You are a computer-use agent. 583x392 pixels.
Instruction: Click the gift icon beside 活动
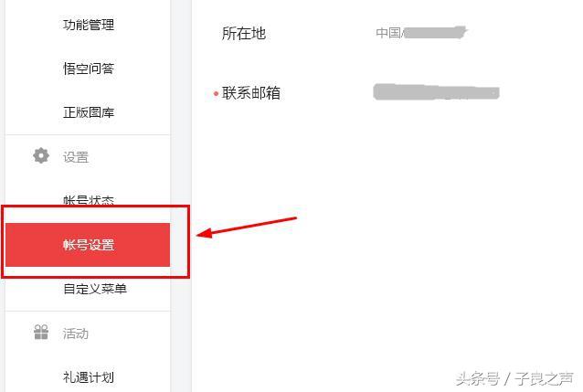41,332
